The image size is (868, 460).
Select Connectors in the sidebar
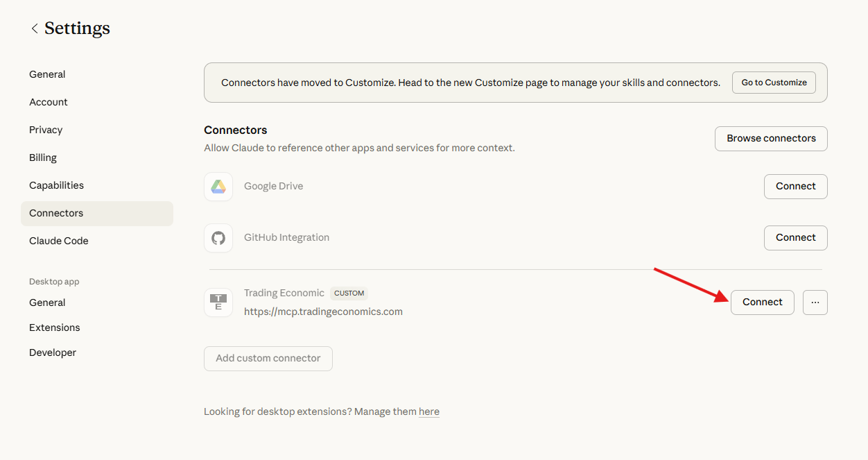point(56,213)
